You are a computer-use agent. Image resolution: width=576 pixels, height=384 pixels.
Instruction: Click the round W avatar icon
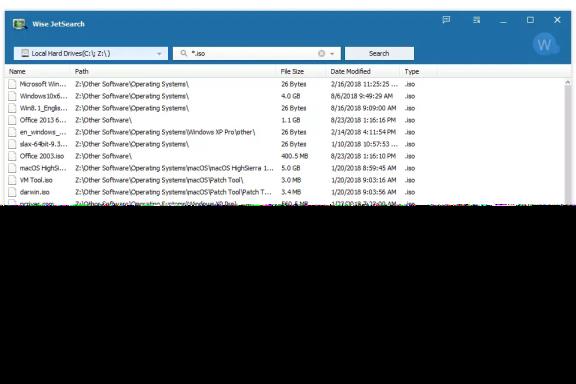[544, 45]
